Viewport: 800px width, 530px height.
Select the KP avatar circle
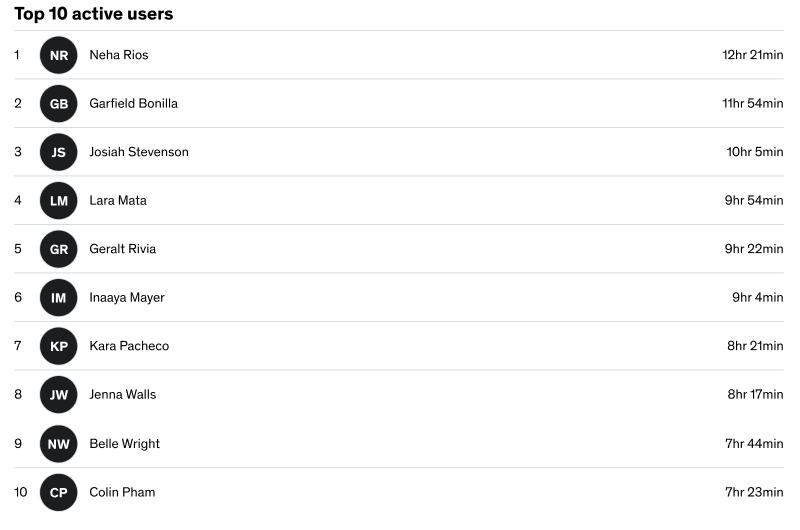[x=59, y=346]
